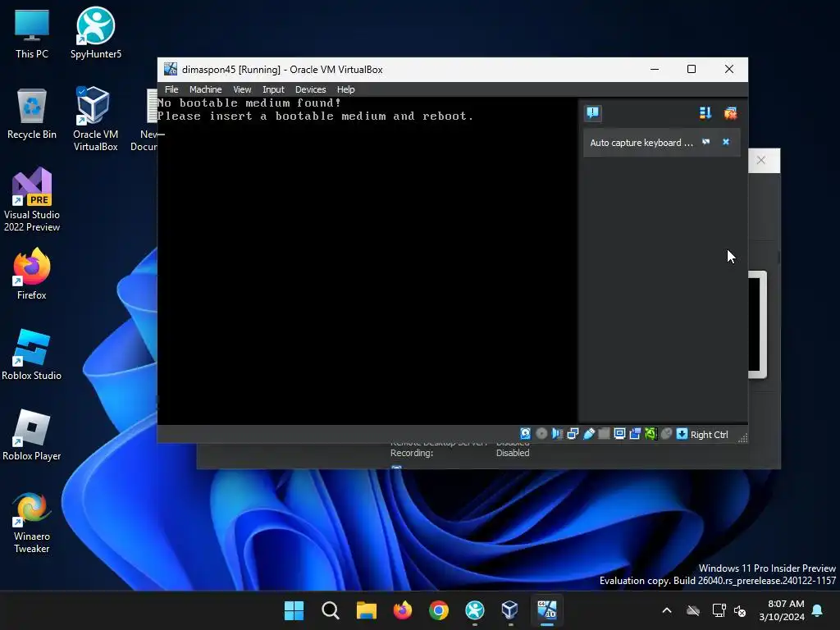Click the keyboard capture arrow indicator icon
This screenshot has width=840, height=630.
(x=682, y=433)
